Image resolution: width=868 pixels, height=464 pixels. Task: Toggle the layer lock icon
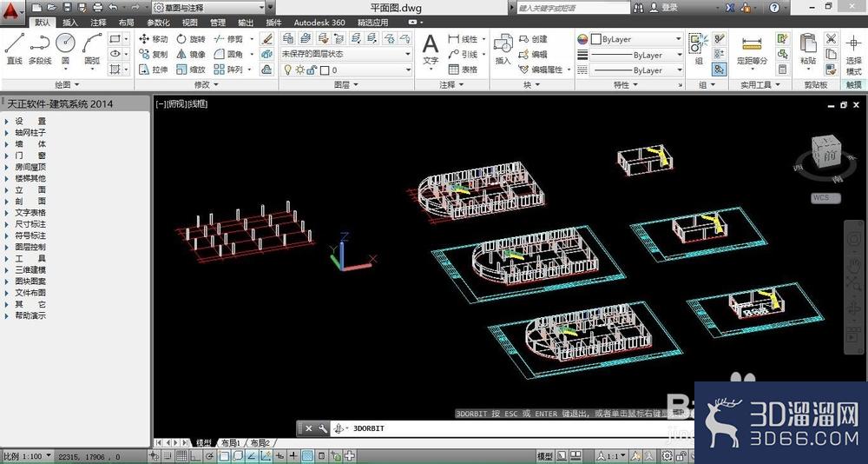pos(312,70)
